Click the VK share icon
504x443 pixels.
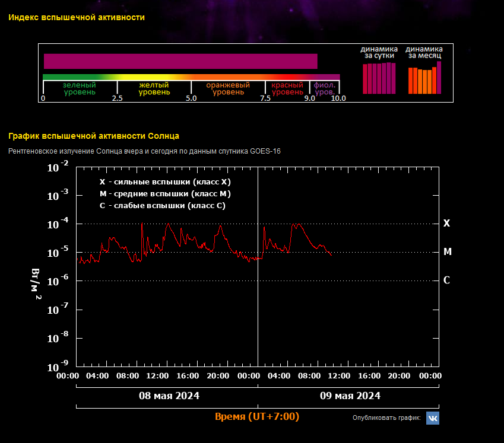433,418
